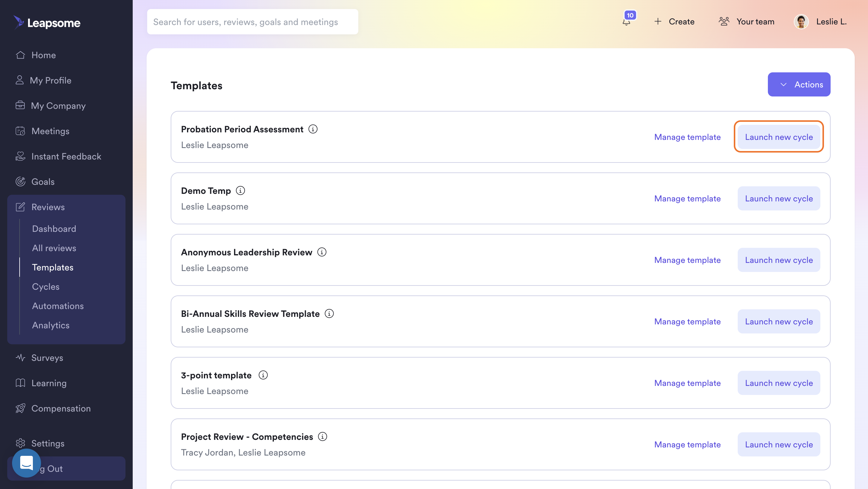Launch new cycle for Anonymous Leadership Review

(779, 260)
